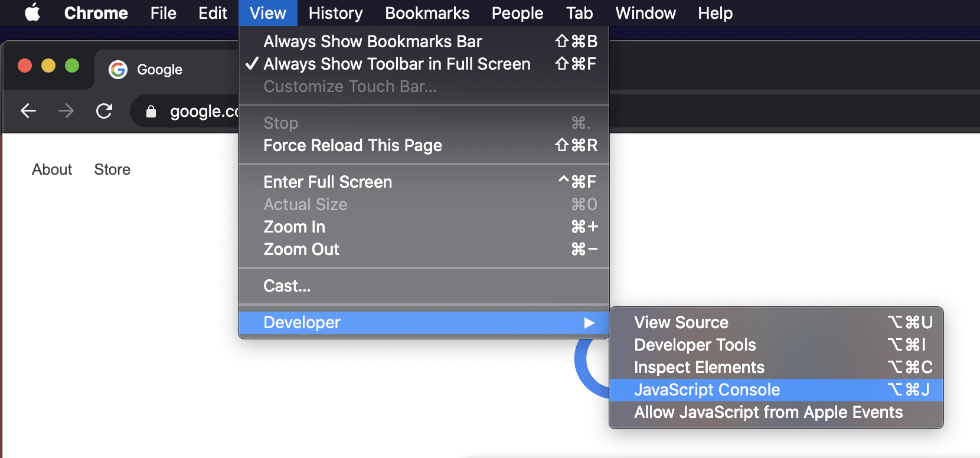Image resolution: width=980 pixels, height=458 pixels.
Task: Select Zoom In from View menu
Action: 294,227
